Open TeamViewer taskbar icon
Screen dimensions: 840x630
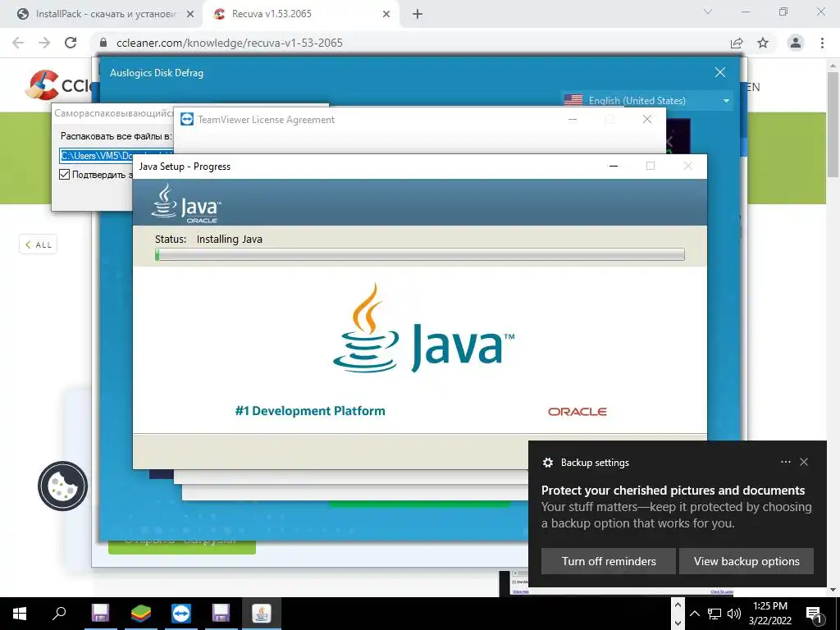click(x=181, y=614)
